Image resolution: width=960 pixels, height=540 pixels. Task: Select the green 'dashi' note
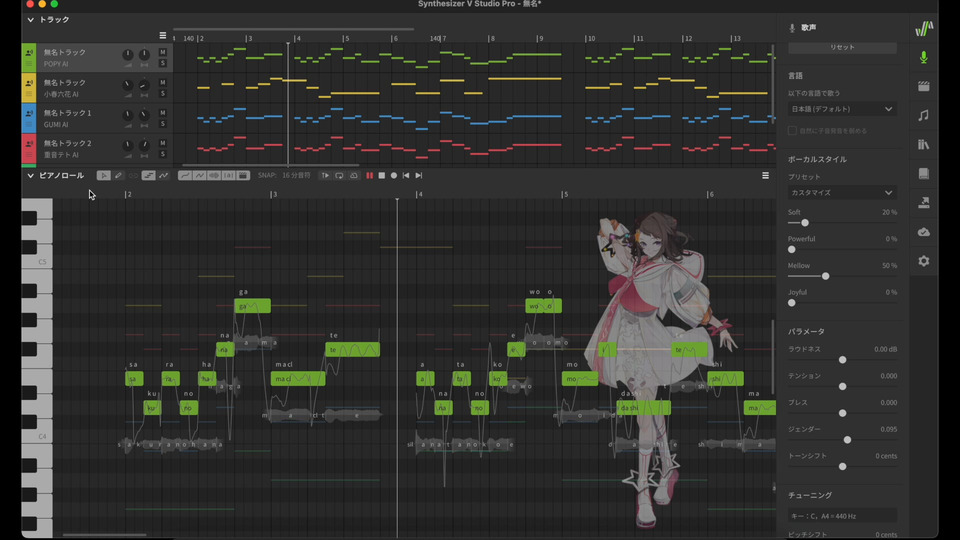tap(643, 408)
